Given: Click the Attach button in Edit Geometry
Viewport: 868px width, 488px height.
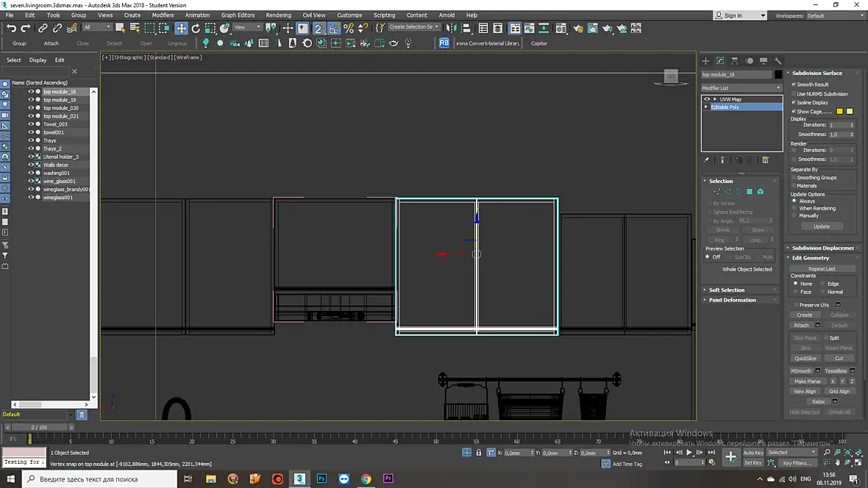Looking at the screenshot, I should tap(801, 326).
